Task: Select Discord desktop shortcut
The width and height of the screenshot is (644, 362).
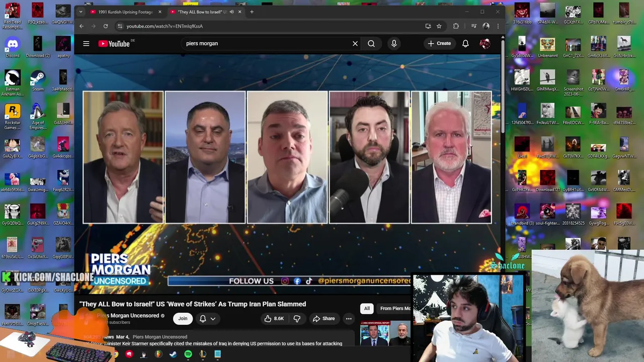Action: pyautogui.click(x=13, y=47)
